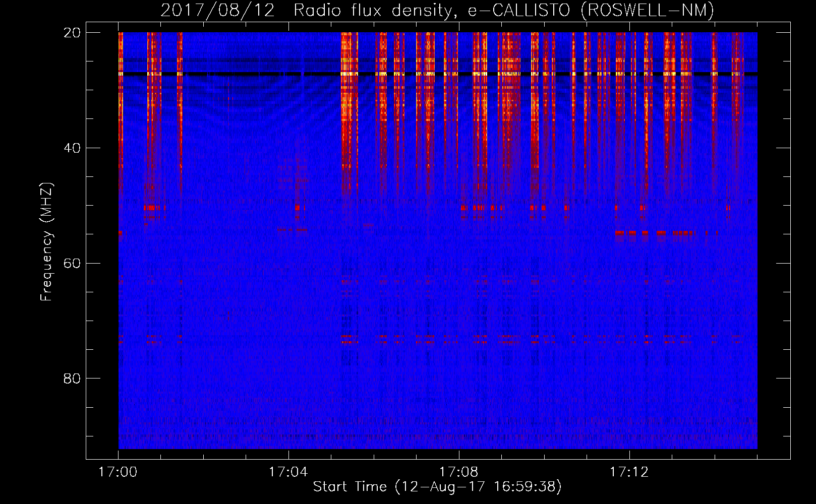Click the '40' frequency tick label

point(72,148)
